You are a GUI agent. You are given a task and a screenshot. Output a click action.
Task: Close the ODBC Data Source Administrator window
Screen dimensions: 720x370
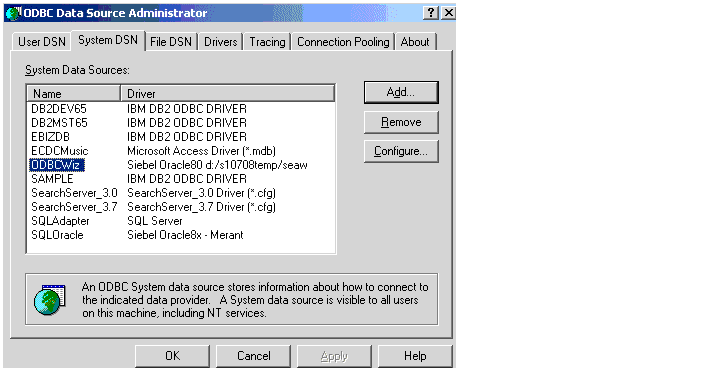(x=448, y=13)
